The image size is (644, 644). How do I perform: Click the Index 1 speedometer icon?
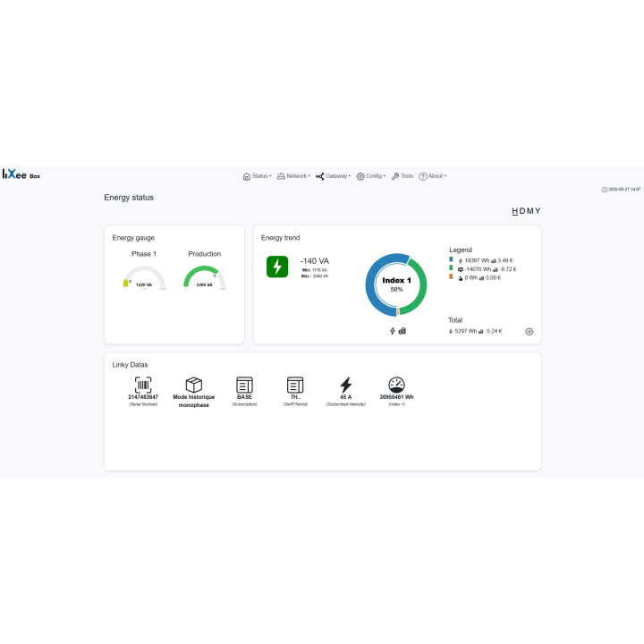pos(397,385)
